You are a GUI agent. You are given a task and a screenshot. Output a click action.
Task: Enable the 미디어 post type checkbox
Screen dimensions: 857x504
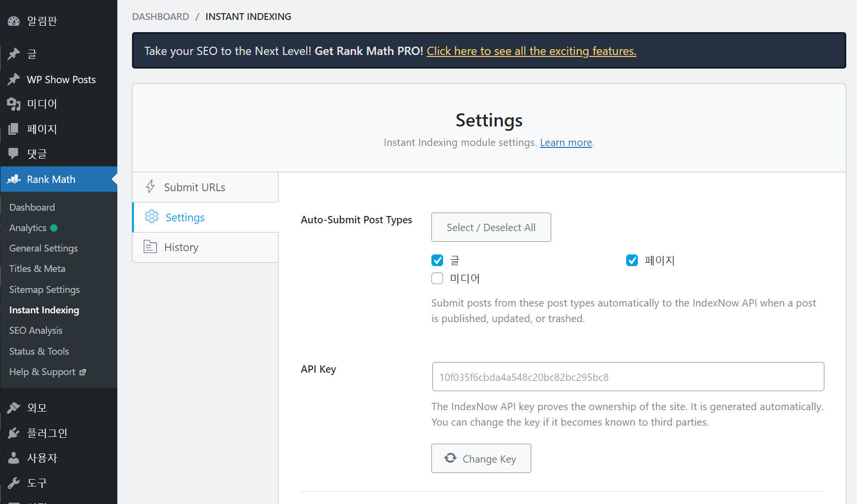click(x=437, y=278)
